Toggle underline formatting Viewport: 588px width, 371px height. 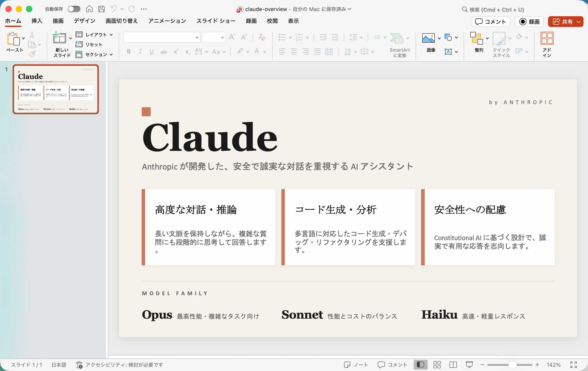[152, 51]
